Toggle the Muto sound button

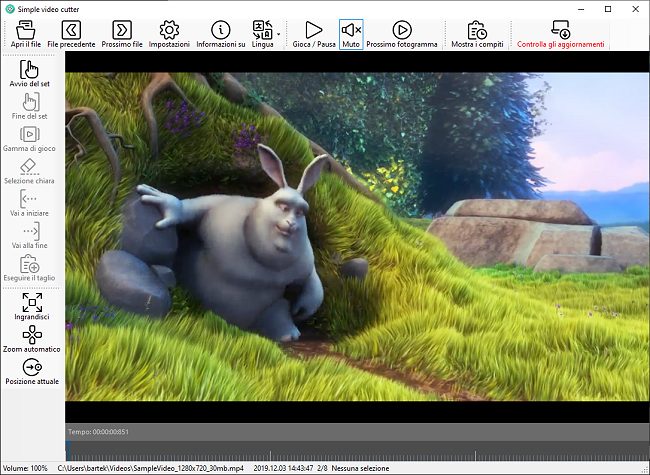[x=351, y=34]
